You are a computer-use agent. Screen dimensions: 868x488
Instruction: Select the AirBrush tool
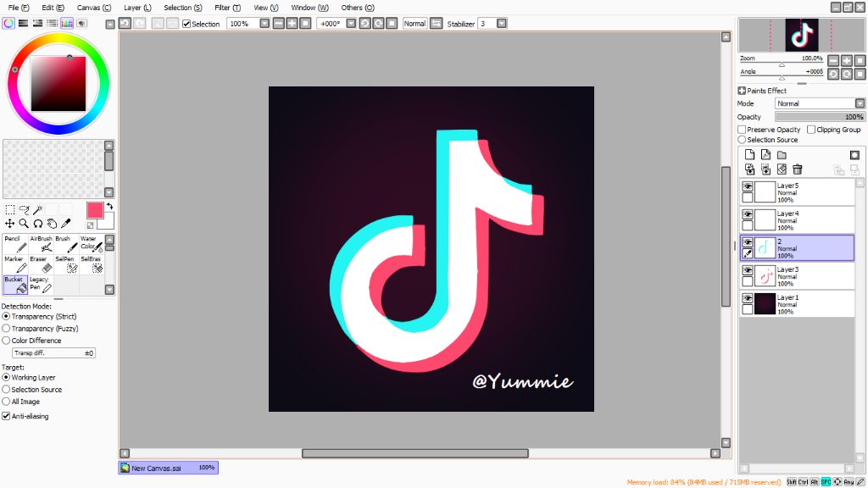tap(42, 245)
